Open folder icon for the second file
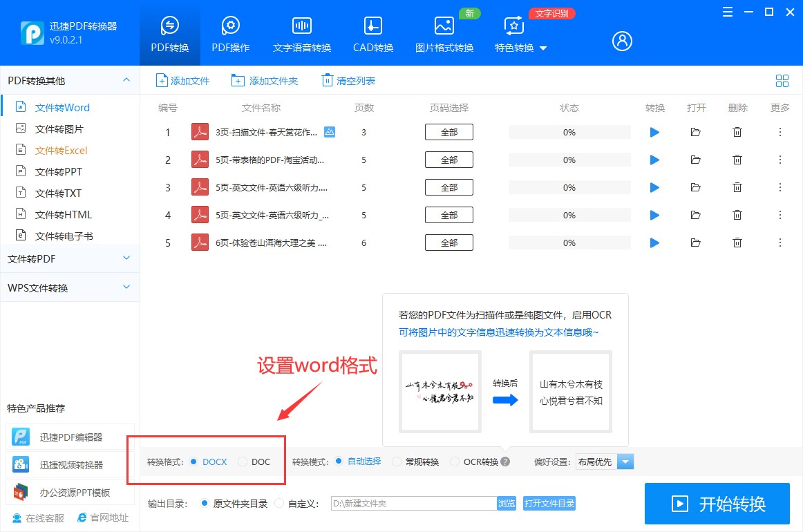 (697, 159)
